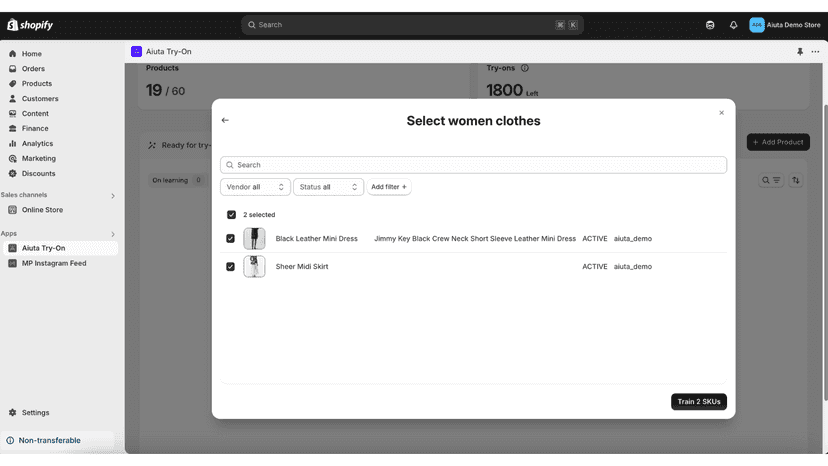Open Analytics in the sidebar
The width and height of the screenshot is (828, 466).
pos(37,144)
